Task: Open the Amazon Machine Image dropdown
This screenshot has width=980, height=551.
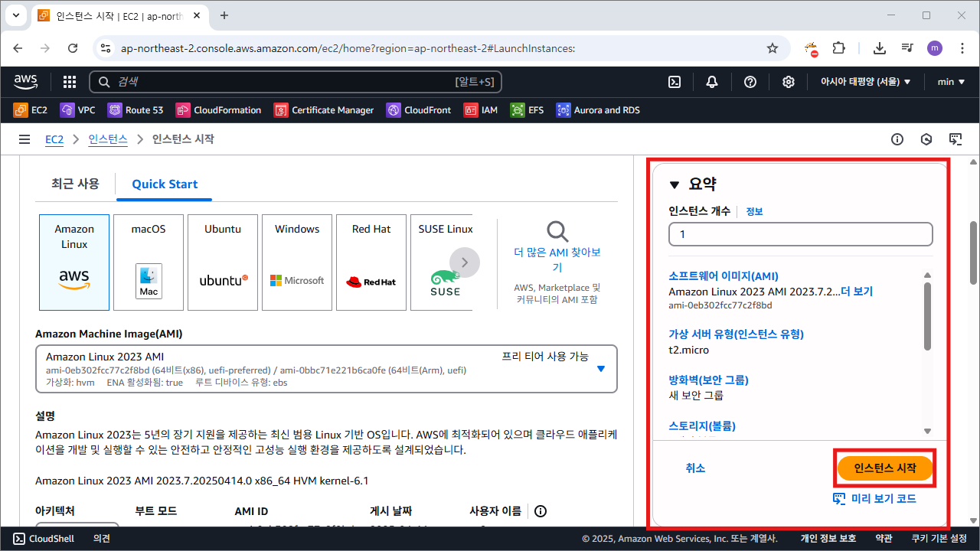Action: pos(326,369)
